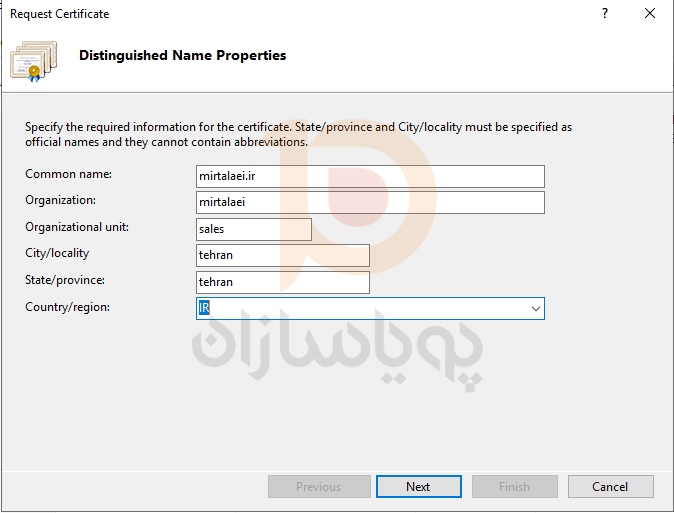Click inside the State/province text box

point(283,282)
